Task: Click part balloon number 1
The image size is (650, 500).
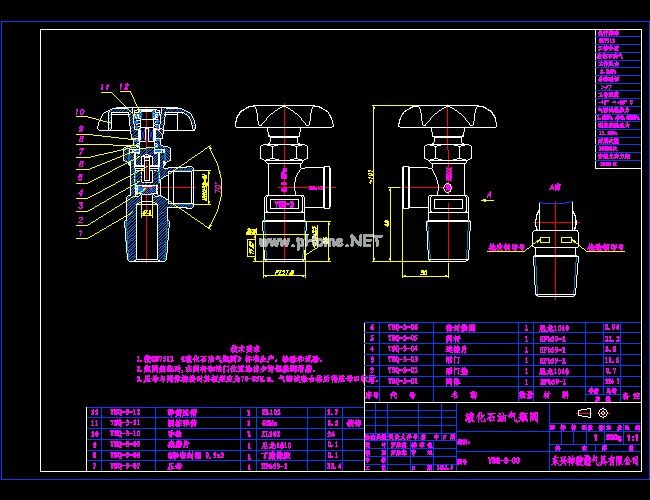Action: [80, 233]
